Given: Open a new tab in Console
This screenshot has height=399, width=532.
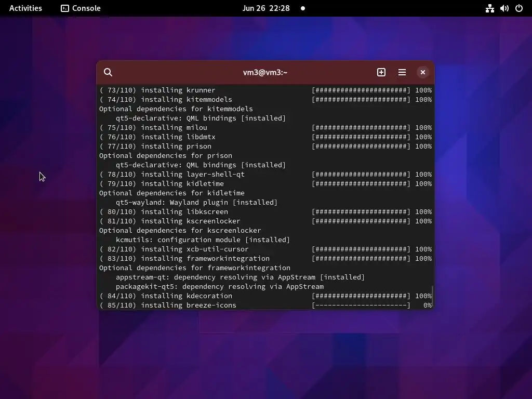Looking at the screenshot, I should 381,72.
